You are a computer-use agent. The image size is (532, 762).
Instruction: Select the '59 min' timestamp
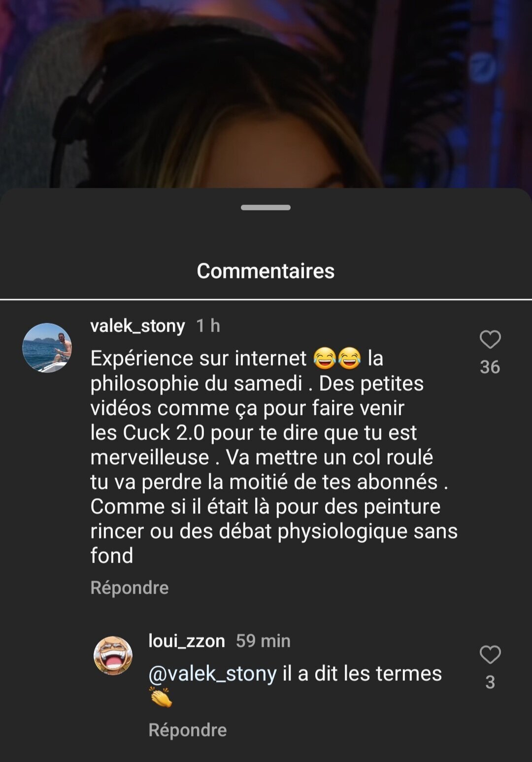coord(263,641)
